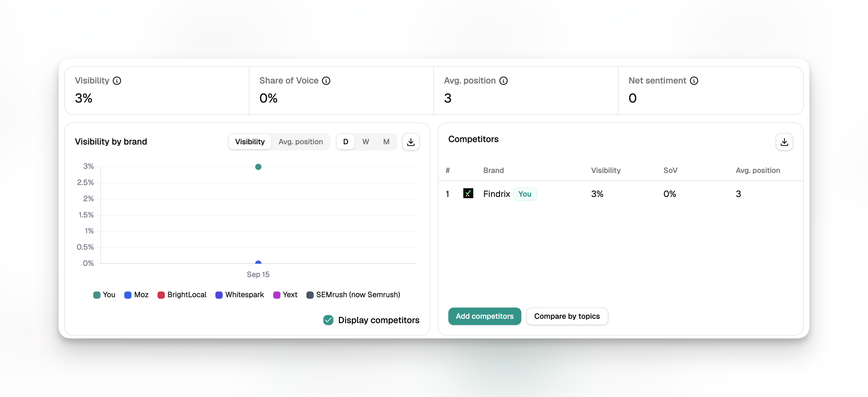Viewport: 868px width, 397px height.
Task: Click the Avg. position info icon
Action: click(x=504, y=81)
